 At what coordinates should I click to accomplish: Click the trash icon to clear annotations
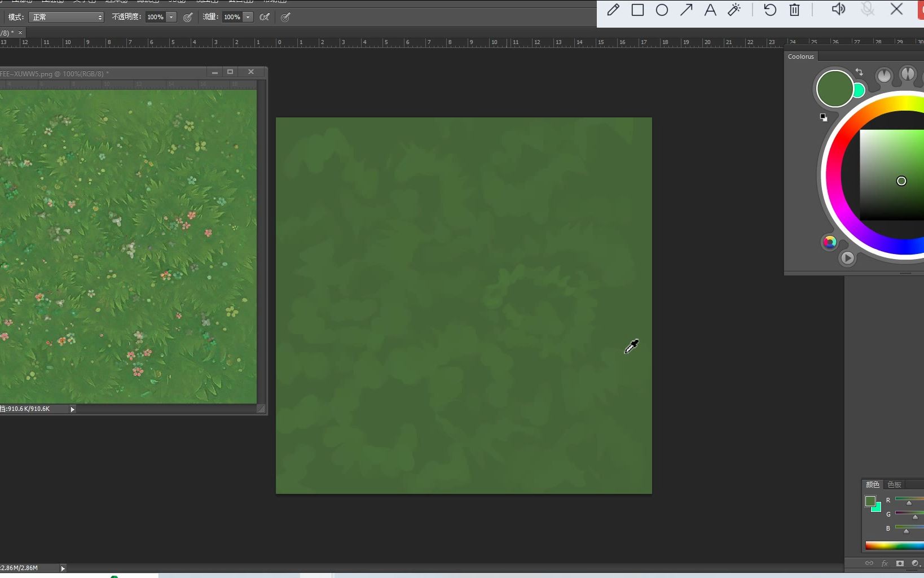(x=794, y=10)
